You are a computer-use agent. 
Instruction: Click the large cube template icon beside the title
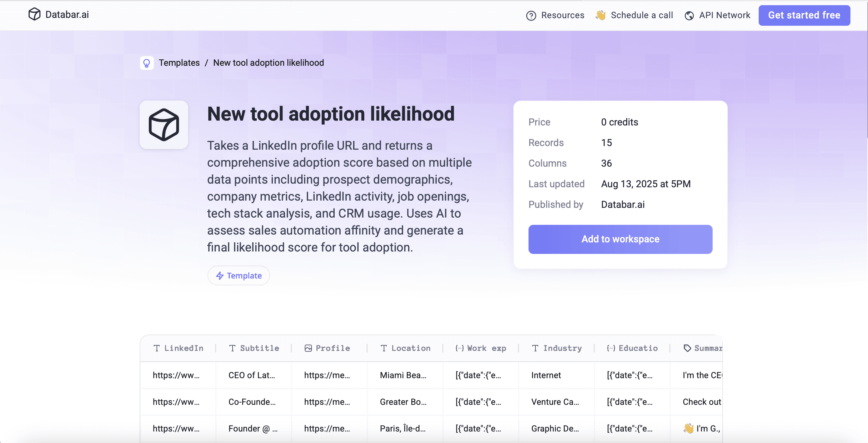(164, 125)
